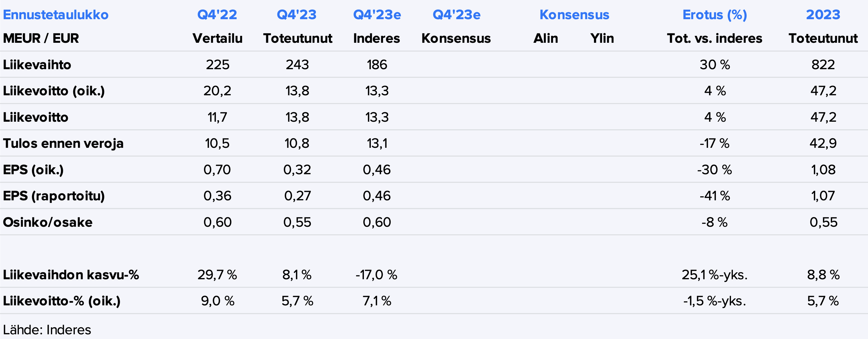Viewport: 868px width, 339px height.
Task: Click the Liikevaihto row label
Action: click(x=37, y=64)
